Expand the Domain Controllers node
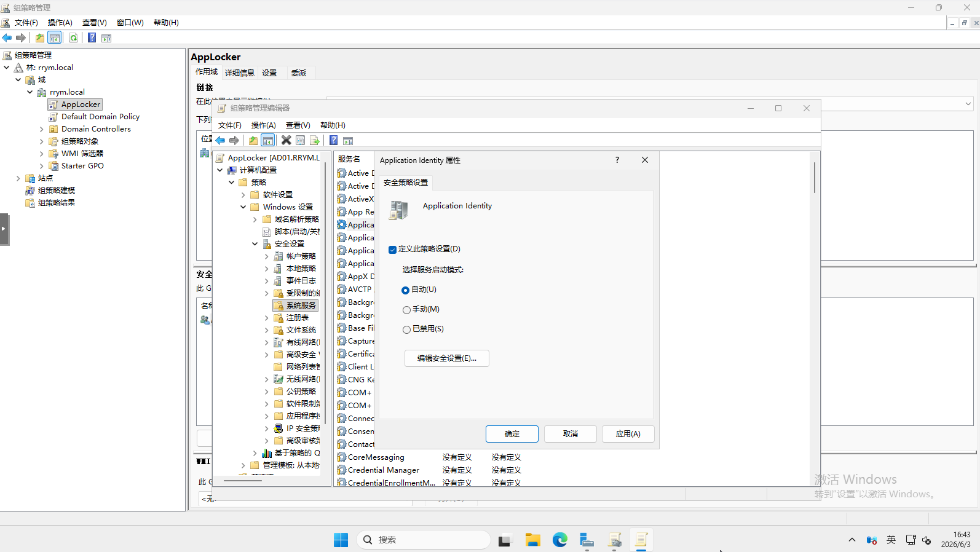The image size is (980, 552). pyautogui.click(x=42, y=129)
